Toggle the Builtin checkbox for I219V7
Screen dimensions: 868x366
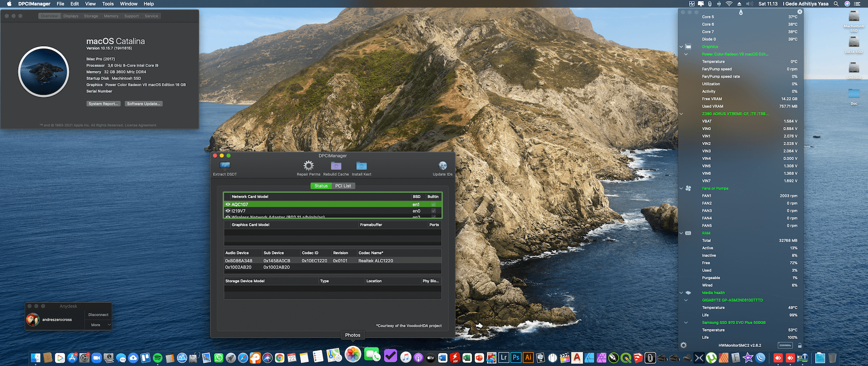[x=434, y=211]
